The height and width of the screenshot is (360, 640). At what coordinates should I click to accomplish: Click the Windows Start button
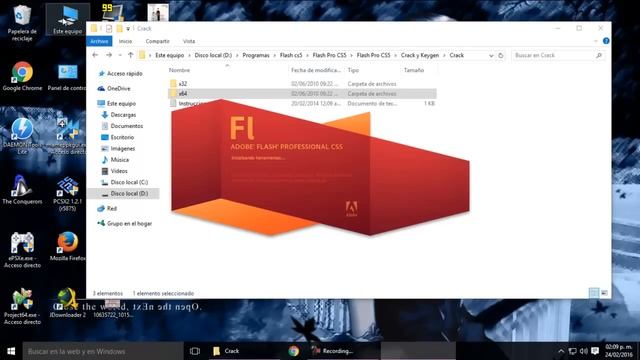[11, 351]
